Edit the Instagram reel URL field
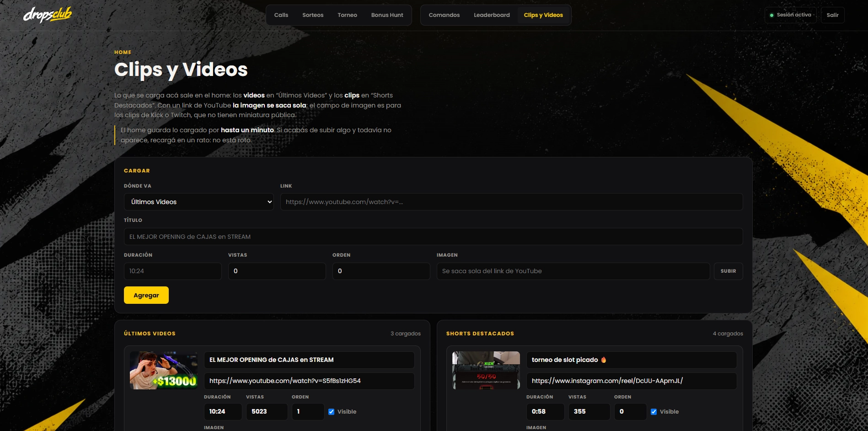Image resolution: width=868 pixels, height=431 pixels. tap(632, 381)
